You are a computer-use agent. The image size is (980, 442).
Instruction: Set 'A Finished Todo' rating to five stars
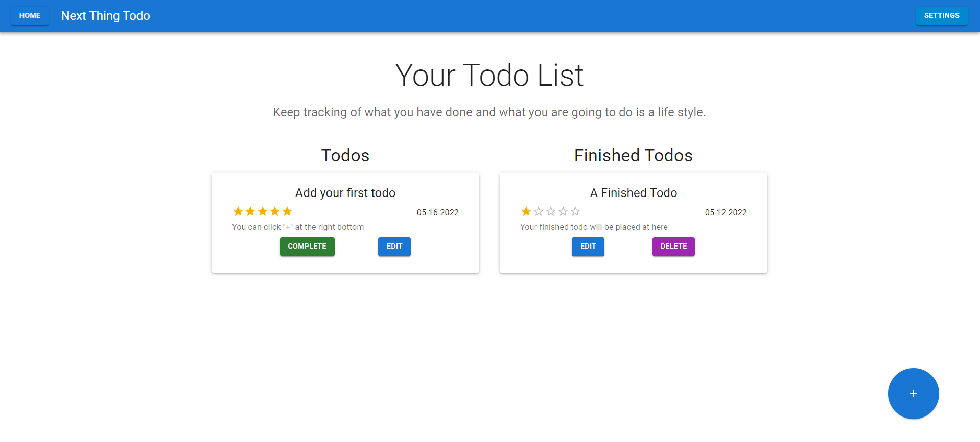pyautogui.click(x=575, y=211)
